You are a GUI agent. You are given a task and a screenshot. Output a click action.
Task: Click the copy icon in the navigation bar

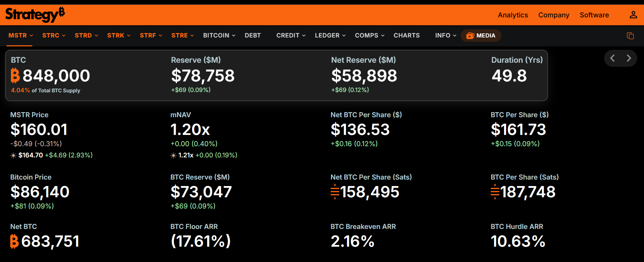[630, 36]
